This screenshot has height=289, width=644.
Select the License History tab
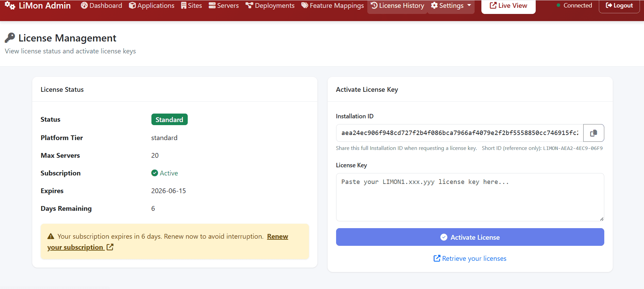click(x=398, y=5)
